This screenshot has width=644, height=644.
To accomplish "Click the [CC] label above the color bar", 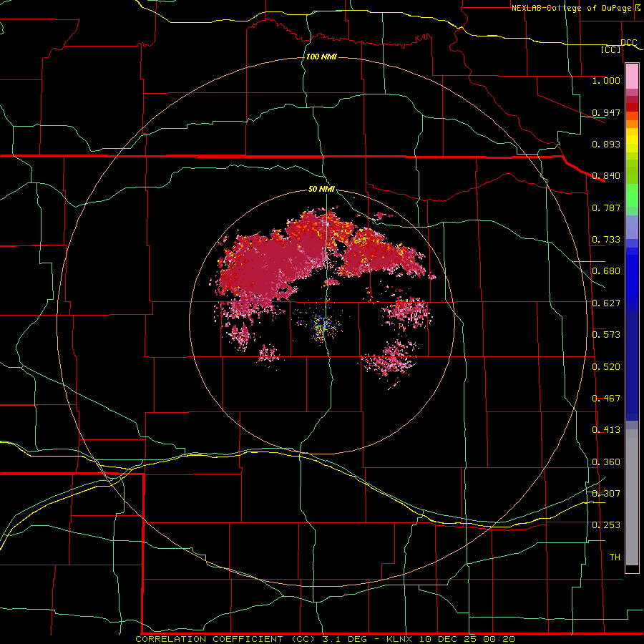I will coord(611,49).
